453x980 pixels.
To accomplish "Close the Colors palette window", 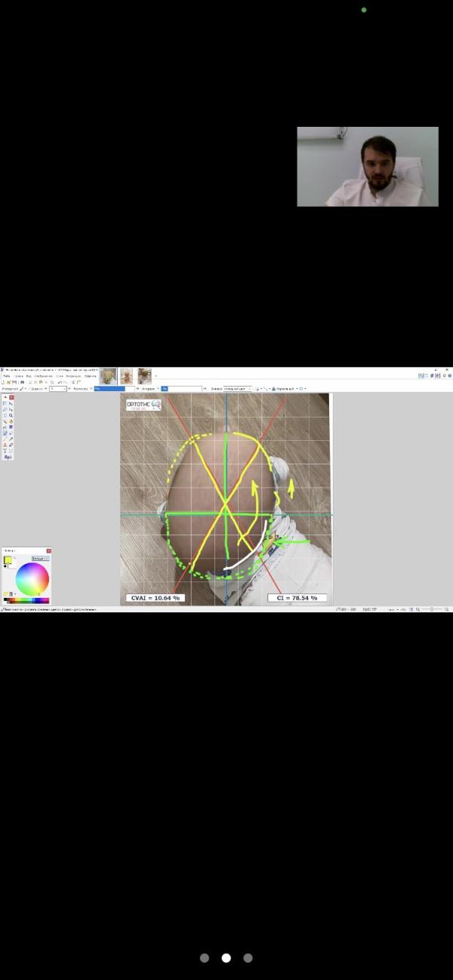I will [49, 551].
